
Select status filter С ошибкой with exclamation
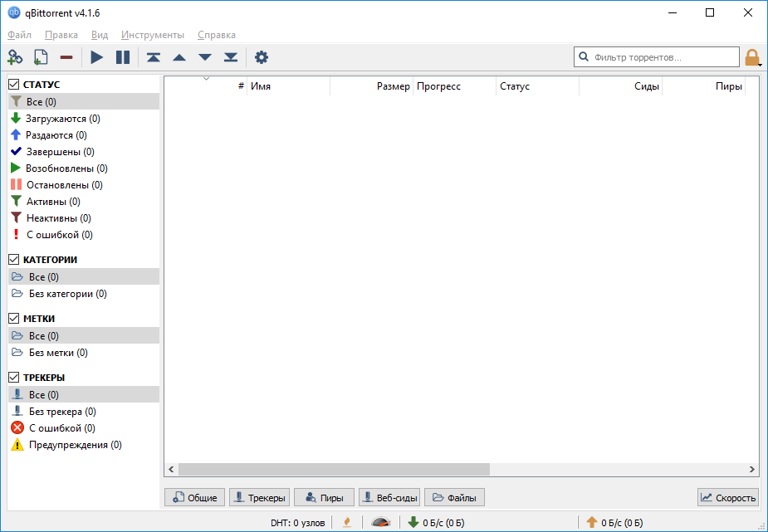[84, 235]
